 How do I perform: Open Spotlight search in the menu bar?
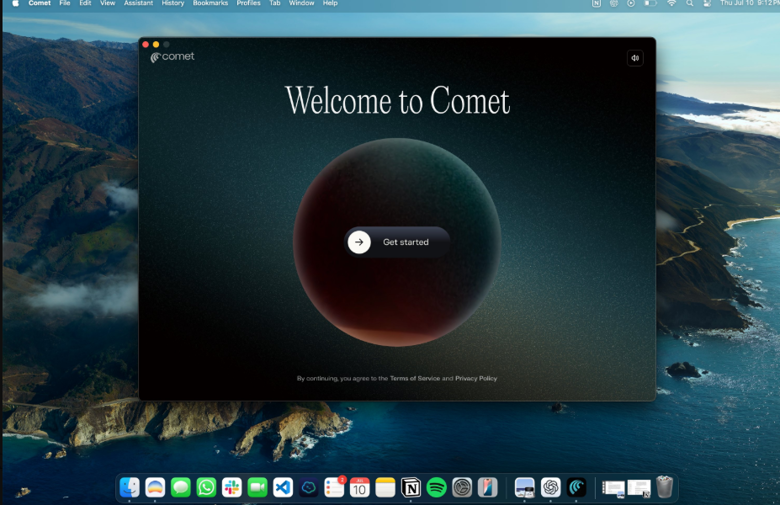click(689, 3)
